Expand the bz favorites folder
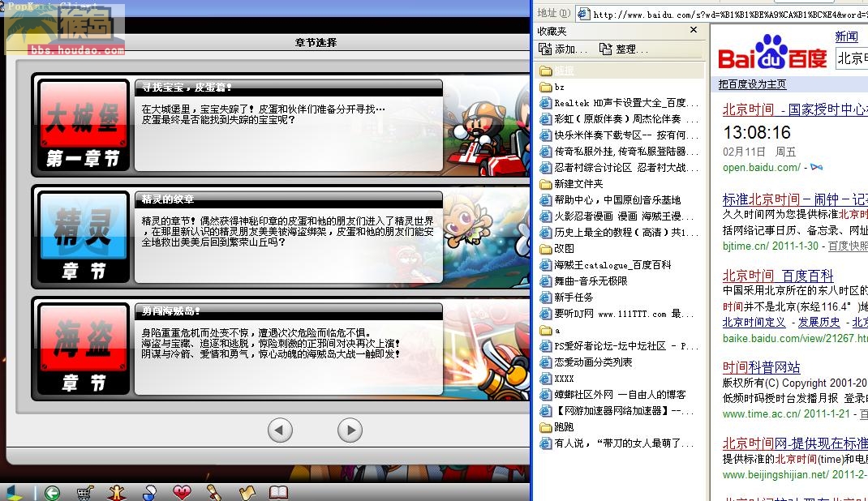The height and width of the screenshot is (501, 868). point(552,87)
